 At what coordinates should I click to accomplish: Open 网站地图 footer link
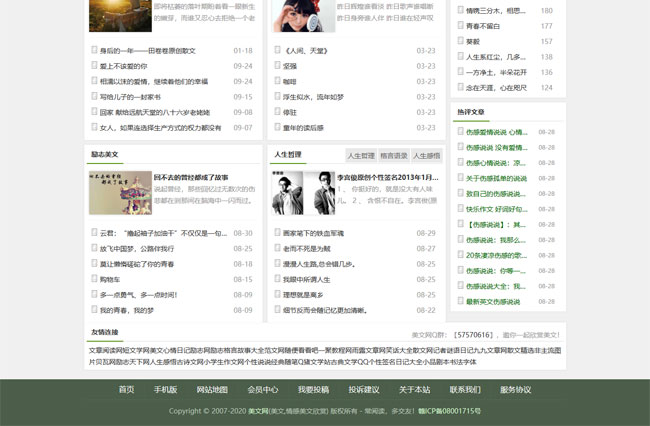coord(212,390)
